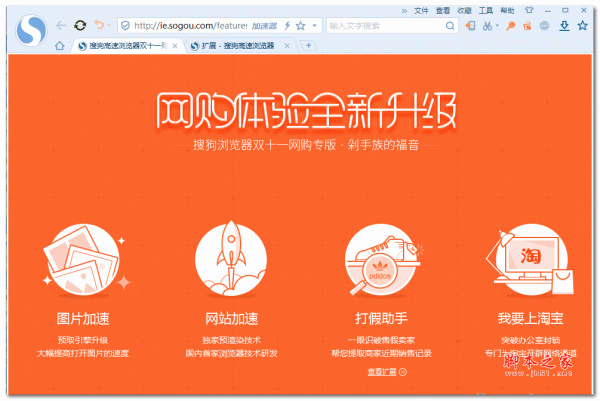Click the 网站加速 heading
The height and width of the screenshot is (401, 600).
pos(232,318)
